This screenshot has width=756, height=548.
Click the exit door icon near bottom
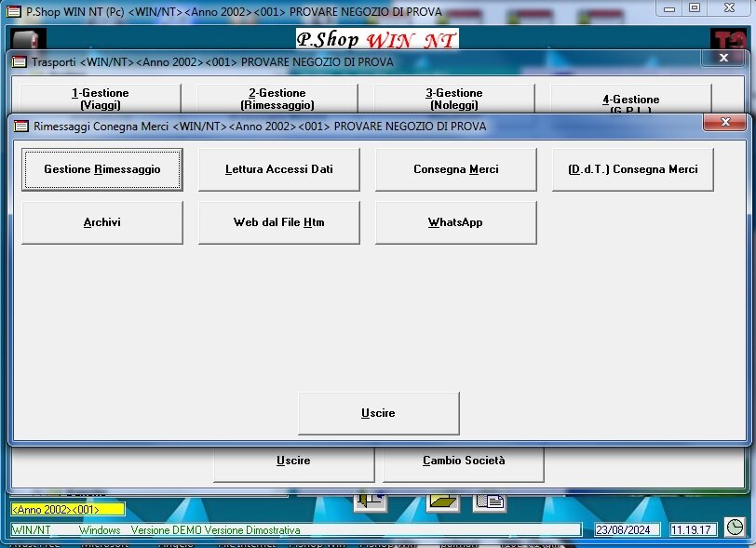click(371, 501)
